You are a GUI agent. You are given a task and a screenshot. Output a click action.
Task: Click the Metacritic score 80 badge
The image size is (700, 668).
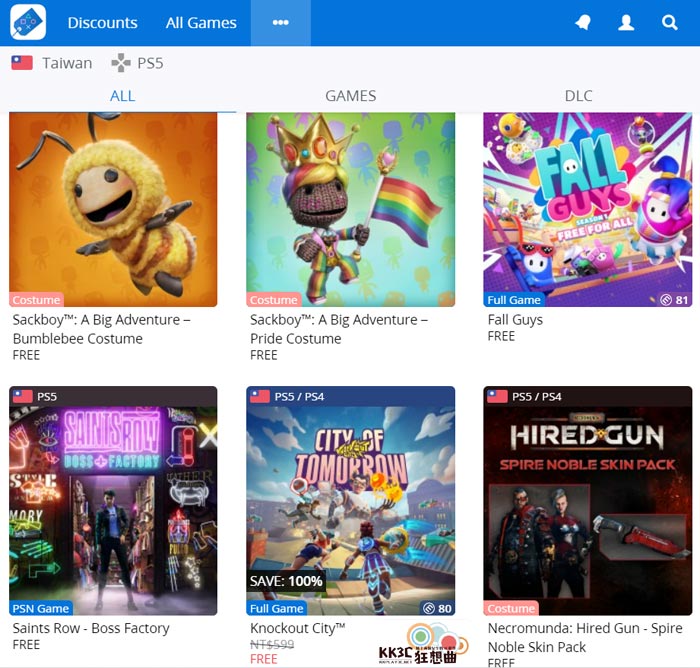[438, 608]
